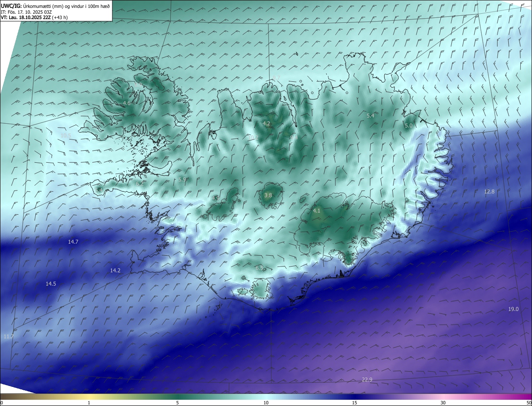
Task: Click the 9.7 value label
Action: pos(276,78)
